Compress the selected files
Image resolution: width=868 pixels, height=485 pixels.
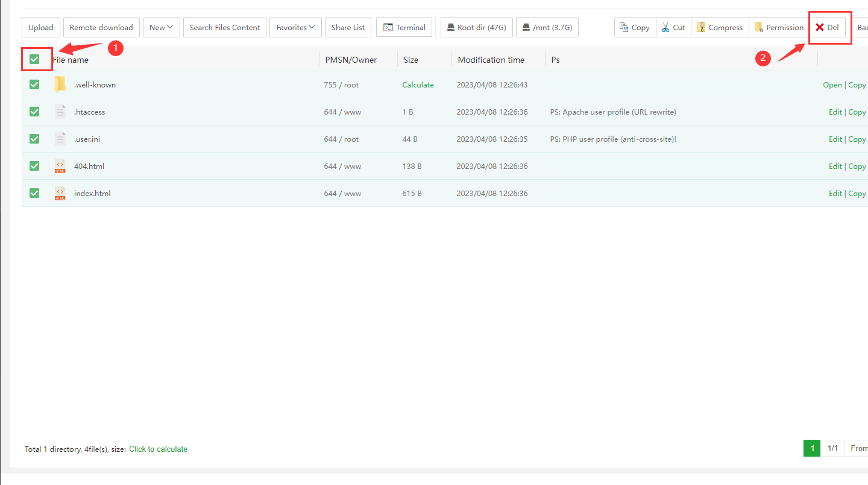720,27
